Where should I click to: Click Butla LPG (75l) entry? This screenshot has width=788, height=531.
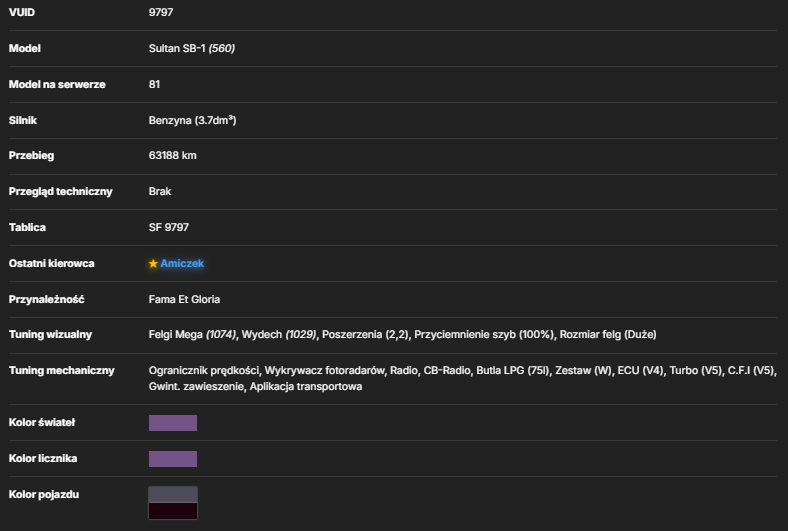click(x=513, y=371)
